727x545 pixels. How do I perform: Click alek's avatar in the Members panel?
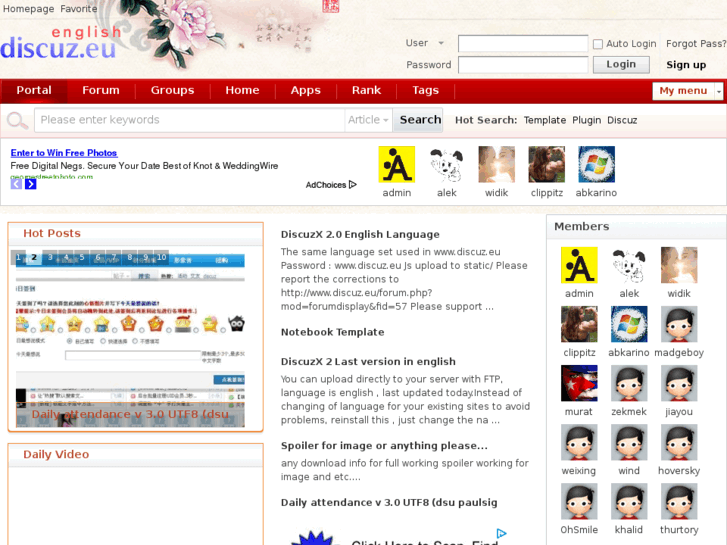(629, 265)
